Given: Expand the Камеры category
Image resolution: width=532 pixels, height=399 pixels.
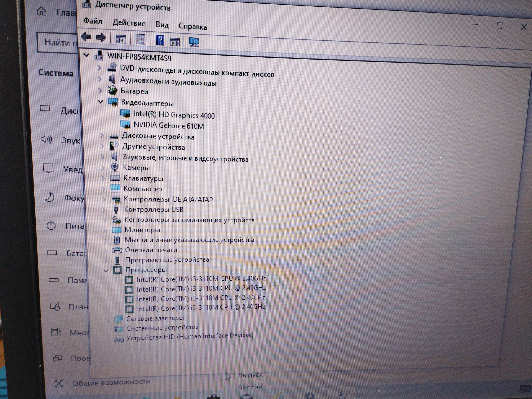Looking at the screenshot, I should (x=103, y=168).
